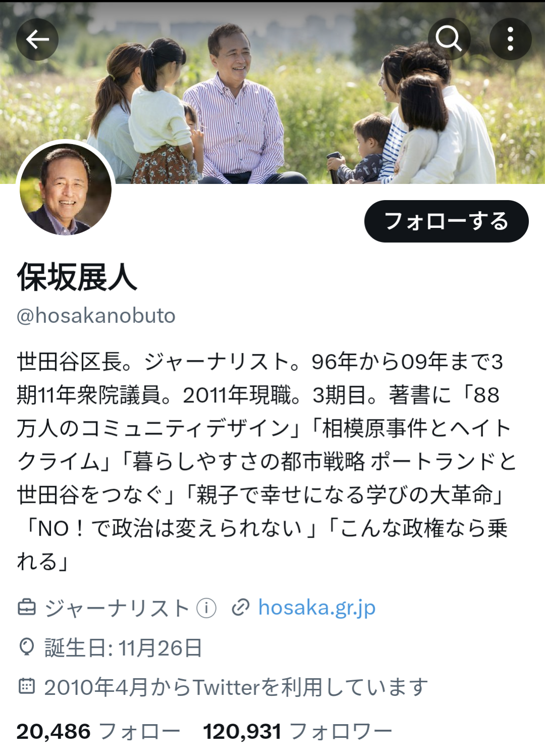Open the profile search magnifier

coord(449,39)
